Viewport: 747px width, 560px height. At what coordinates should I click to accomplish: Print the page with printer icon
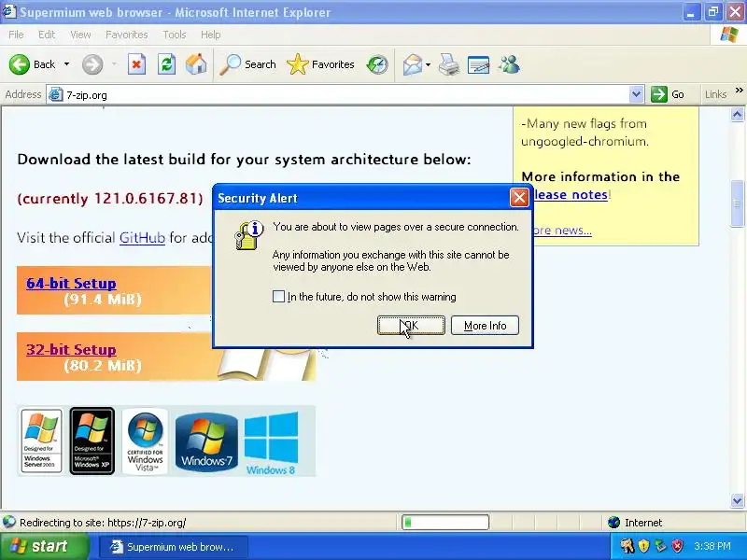click(449, 64)
